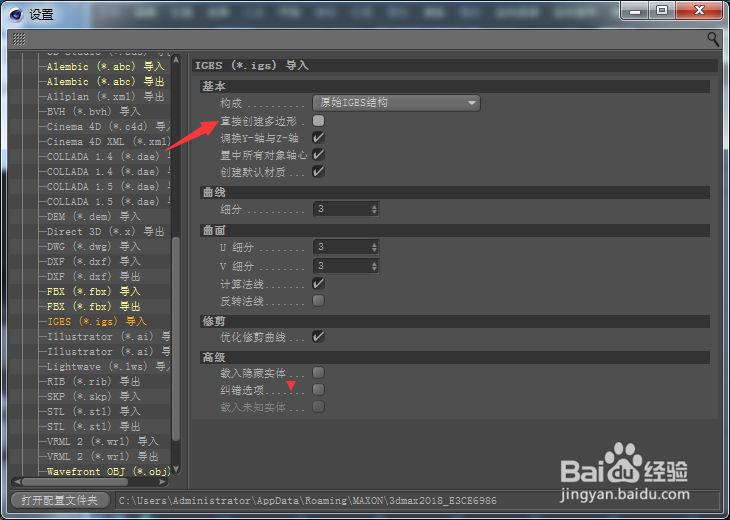Image resolution: width=730 pixels, height=520 pixels.
Task: Click 打开配置文件夹 button
Action: [x=60, y=500]
